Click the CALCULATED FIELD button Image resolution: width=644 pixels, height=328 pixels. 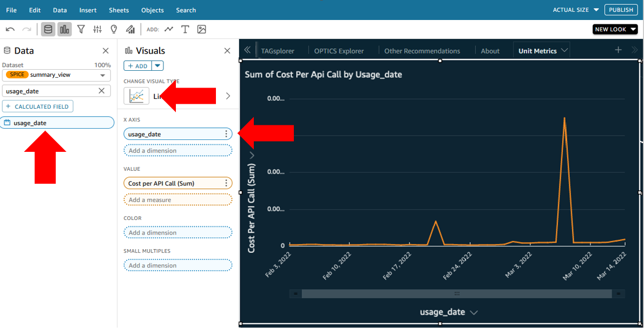click(x=37, y=106)
